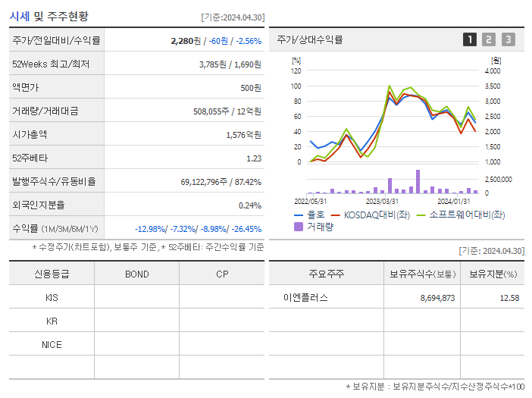Click the 보유주식수(보통) column header
532x398 pixels.
(x=422, y=274)
